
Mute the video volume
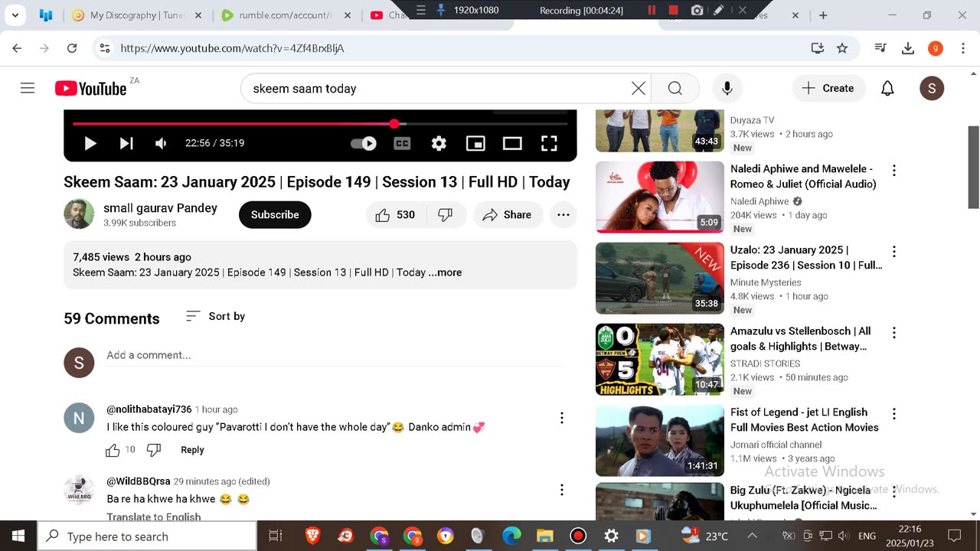coord(161,143)
